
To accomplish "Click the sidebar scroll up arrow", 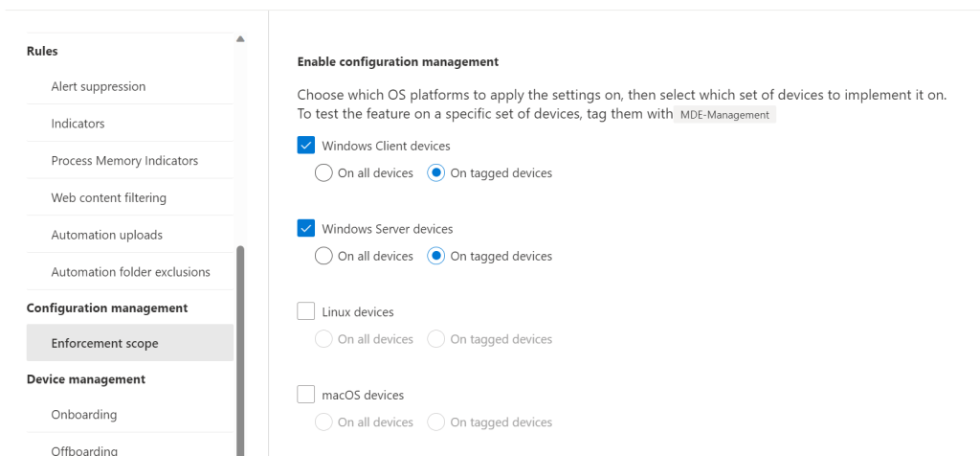I will click(x=240, y=39).
